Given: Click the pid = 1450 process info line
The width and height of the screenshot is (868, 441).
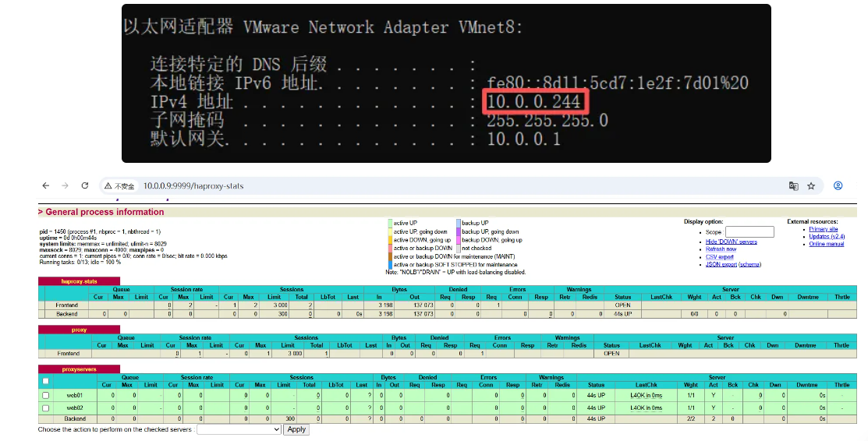Looking at the screenshot, I should pyautogui.click(x=100, y=232).
